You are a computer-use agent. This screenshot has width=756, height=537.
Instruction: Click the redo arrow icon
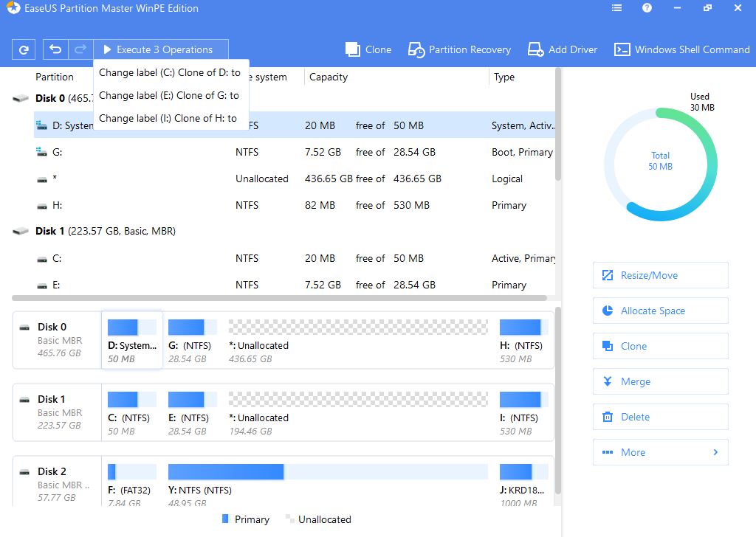[x=80, y=50]
